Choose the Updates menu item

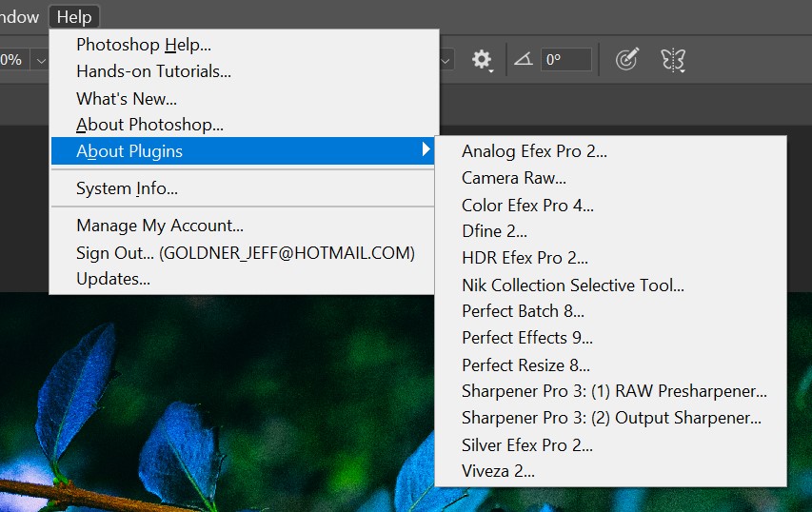[243, 279]
